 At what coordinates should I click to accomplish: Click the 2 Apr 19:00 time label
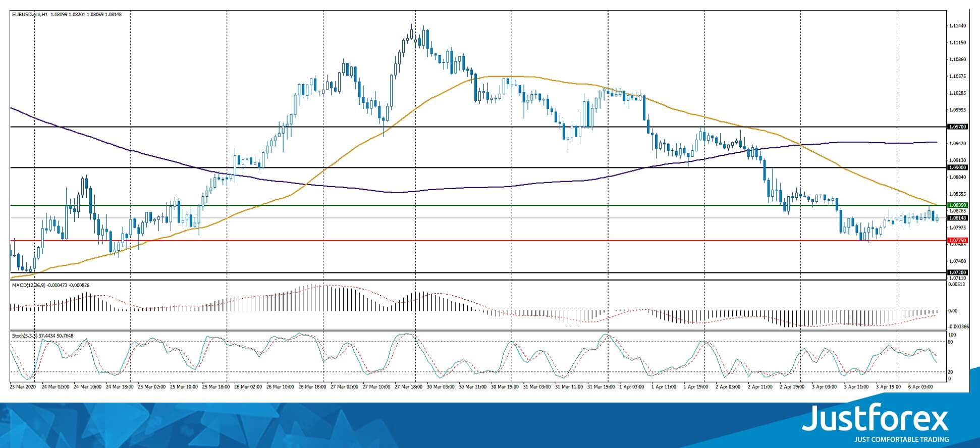792,387
